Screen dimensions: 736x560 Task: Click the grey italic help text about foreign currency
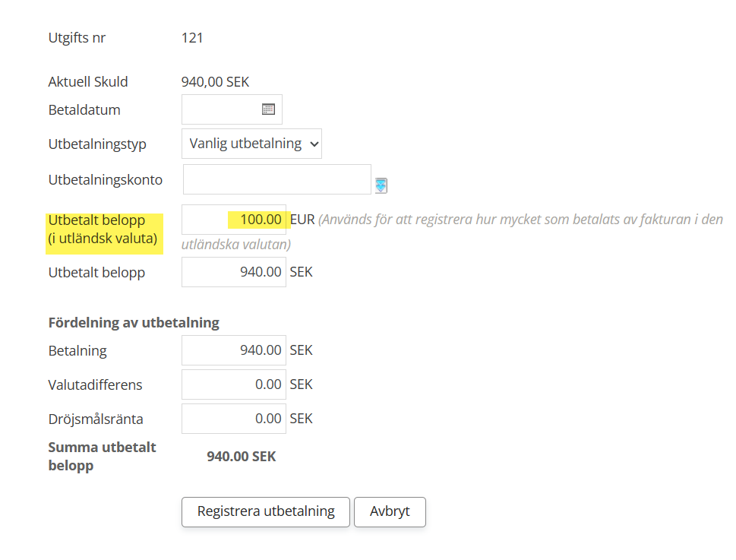tap(520, 220)
